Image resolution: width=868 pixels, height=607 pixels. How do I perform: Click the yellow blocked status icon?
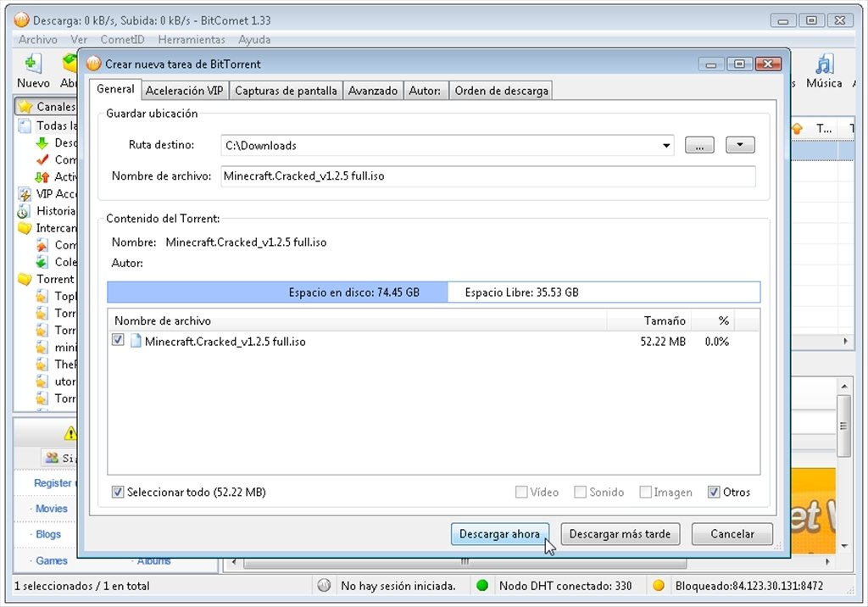(658, 586)
